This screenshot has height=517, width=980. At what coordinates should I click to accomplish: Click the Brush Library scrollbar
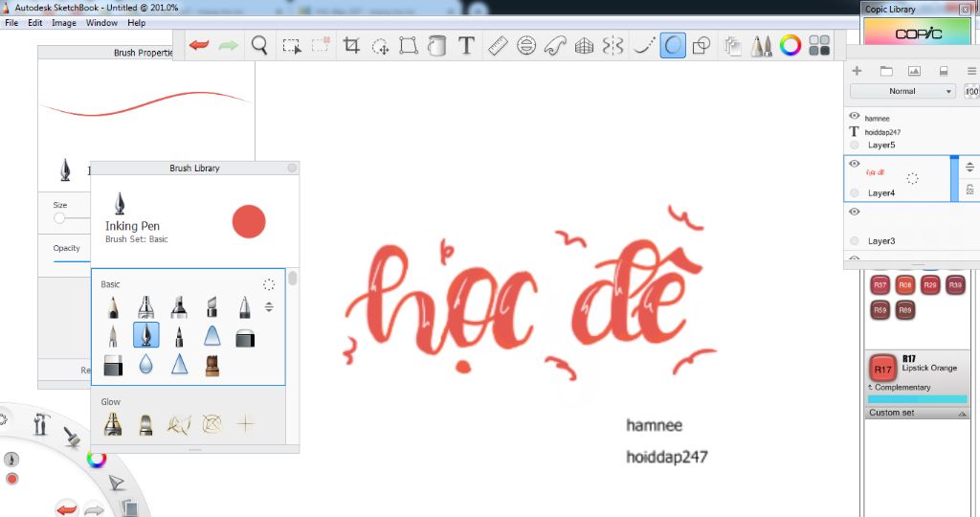[x=293, y=278]
